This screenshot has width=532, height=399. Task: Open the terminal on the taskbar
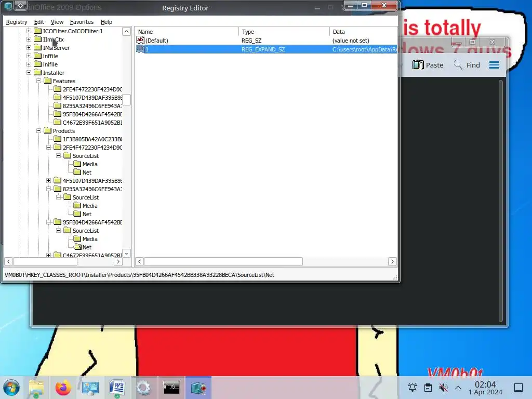(171, 388)
